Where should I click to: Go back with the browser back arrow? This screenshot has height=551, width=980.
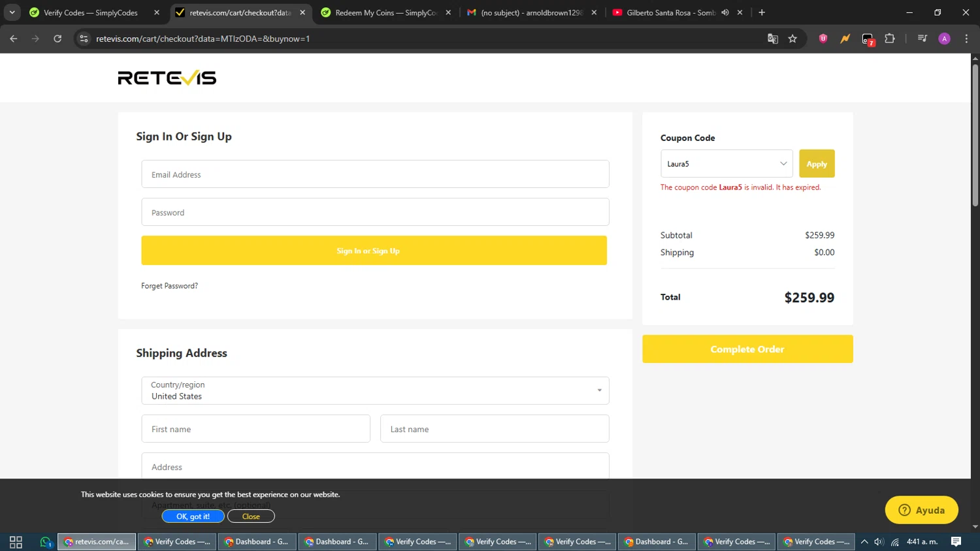pos(14,39)
